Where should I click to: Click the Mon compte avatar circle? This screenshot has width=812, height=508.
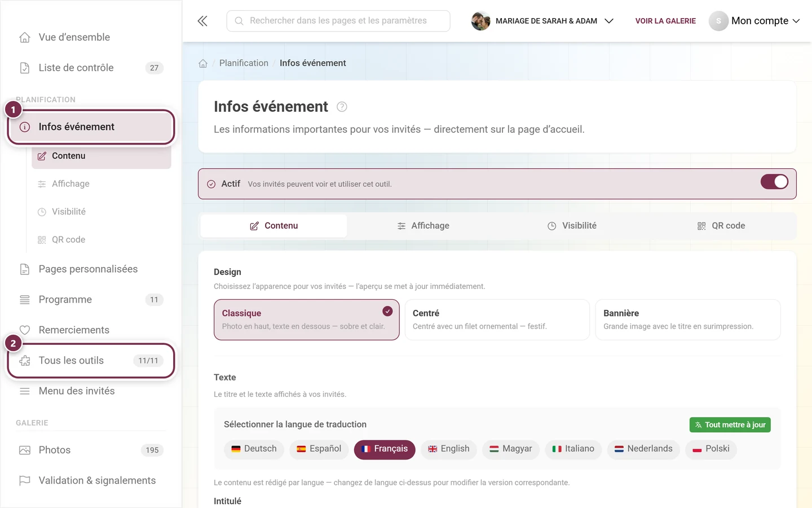[x=718, y=21]
